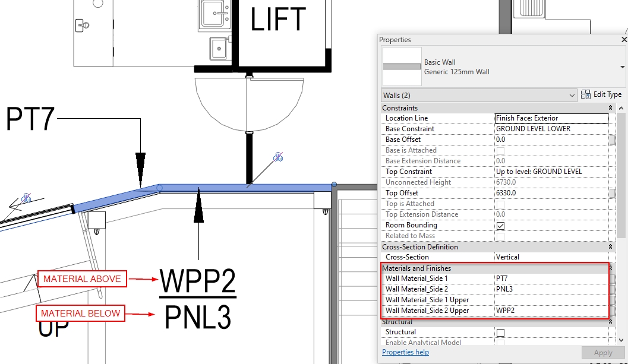Collapse the Materials and Finishes section
Viewport: 628px width, 364px height.
coord(610,268)
